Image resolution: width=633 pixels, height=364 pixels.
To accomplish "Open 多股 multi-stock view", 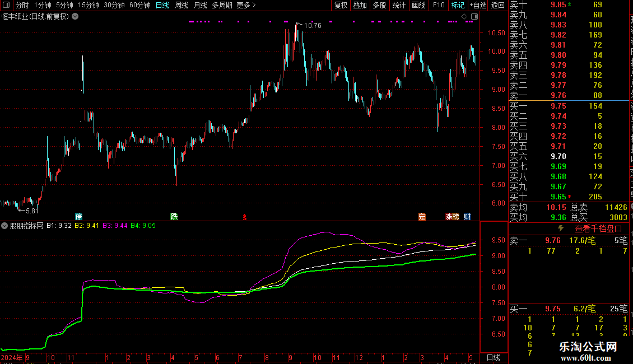I will [x=379, y=5].
